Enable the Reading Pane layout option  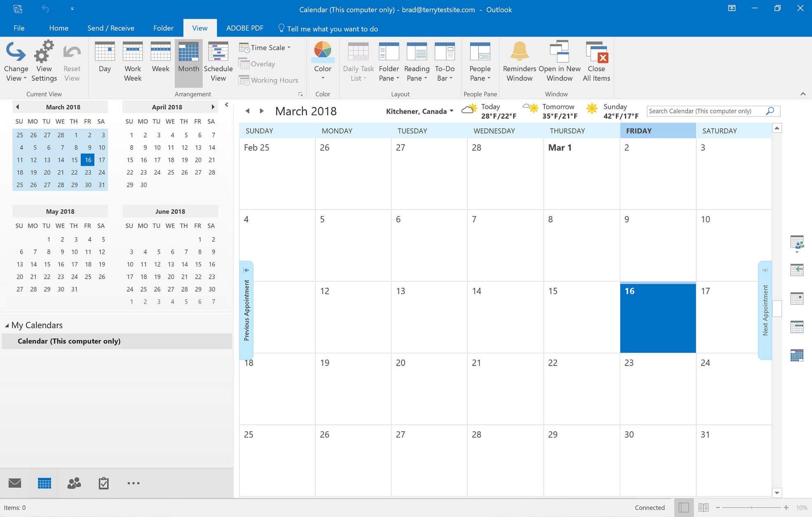point(416,62)
